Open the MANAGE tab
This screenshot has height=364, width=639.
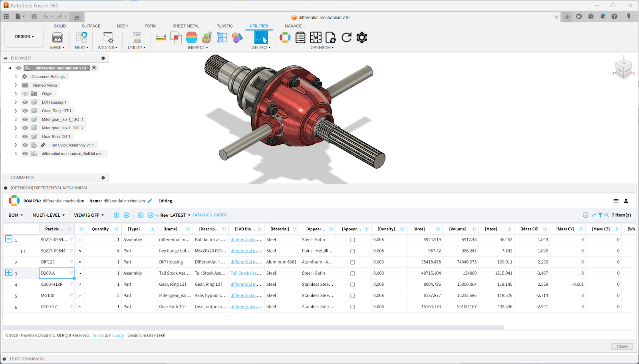(293, 26)
